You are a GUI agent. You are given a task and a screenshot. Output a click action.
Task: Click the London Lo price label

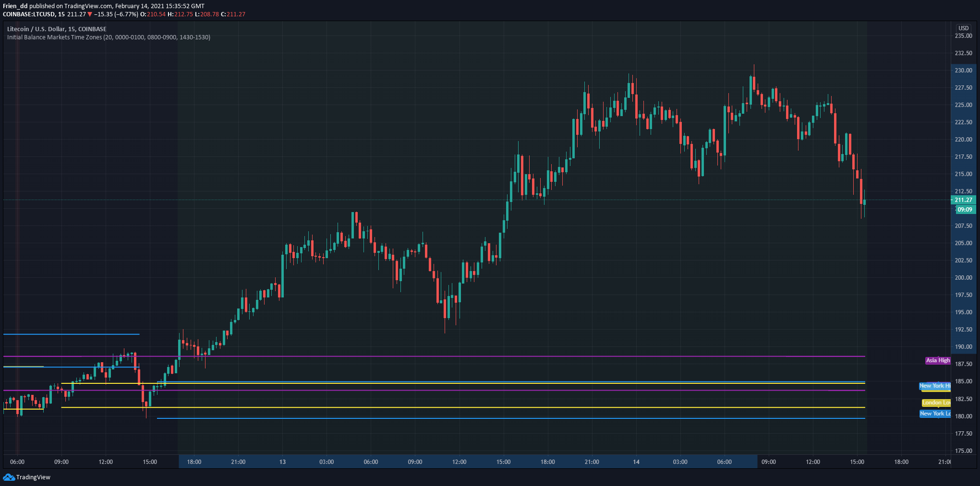pos(936,403)
